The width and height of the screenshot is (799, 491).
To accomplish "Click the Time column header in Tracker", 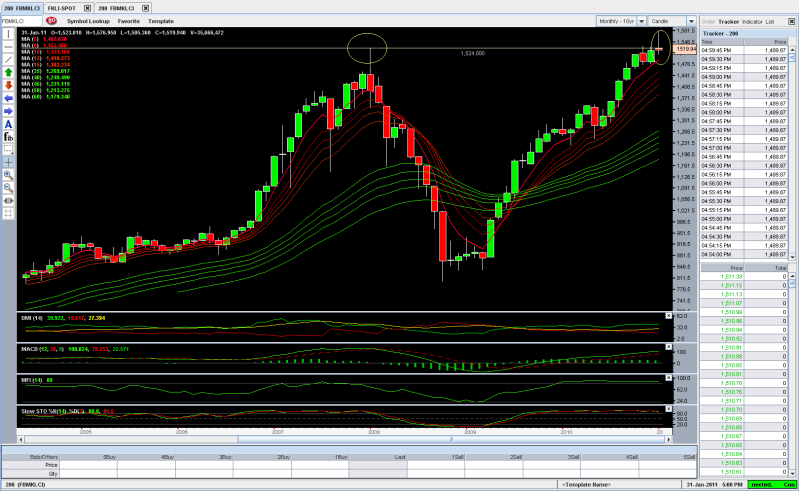I will click(722, 42).
